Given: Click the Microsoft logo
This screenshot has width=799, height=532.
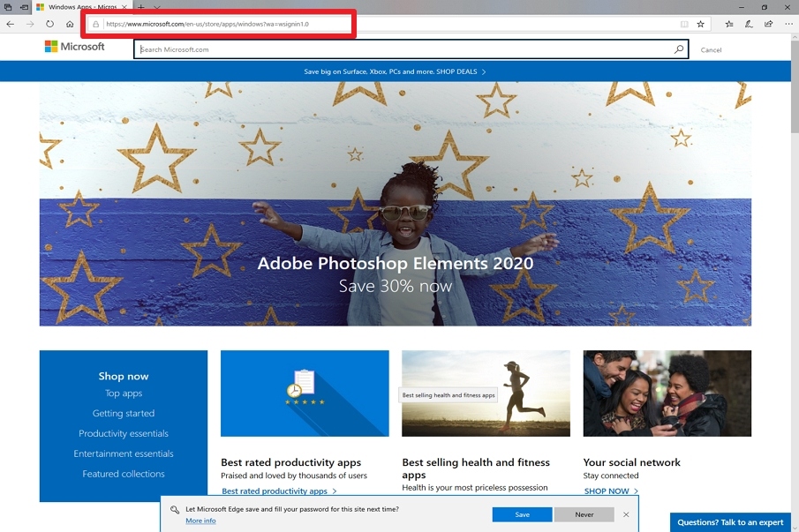Looking at the screenshot, I should 74,47.
